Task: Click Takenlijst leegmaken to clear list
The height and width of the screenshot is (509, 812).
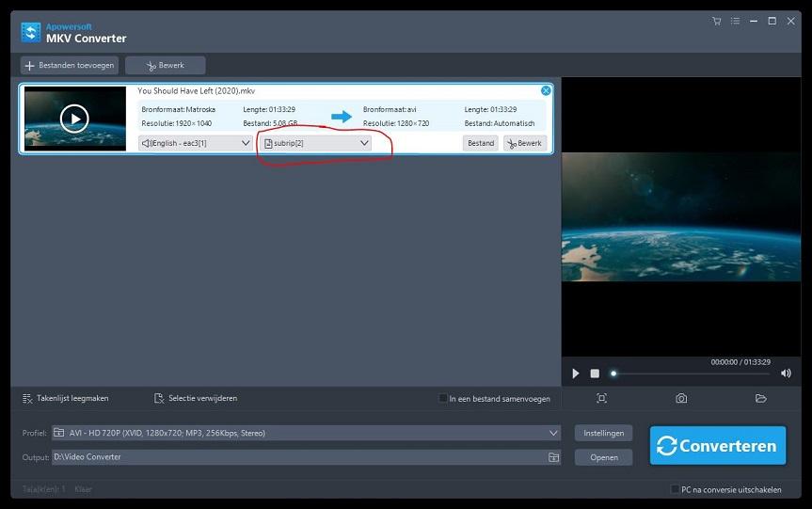Action: point(66,398)
